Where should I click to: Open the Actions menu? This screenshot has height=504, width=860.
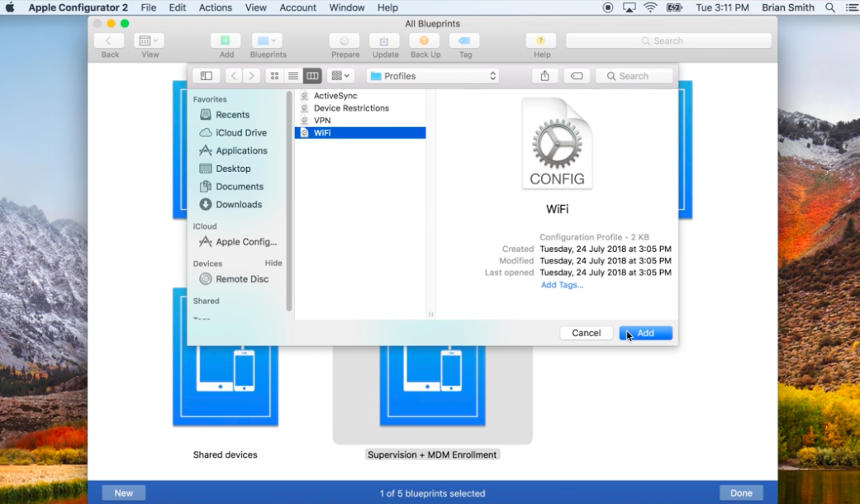[215, 7]
